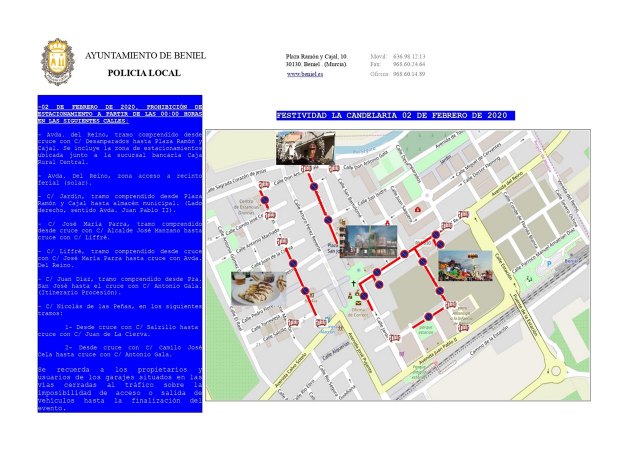This screenshot has height=452, width=640.
Task: Select the plaza building photo in map center
Action: click(368, 241)
